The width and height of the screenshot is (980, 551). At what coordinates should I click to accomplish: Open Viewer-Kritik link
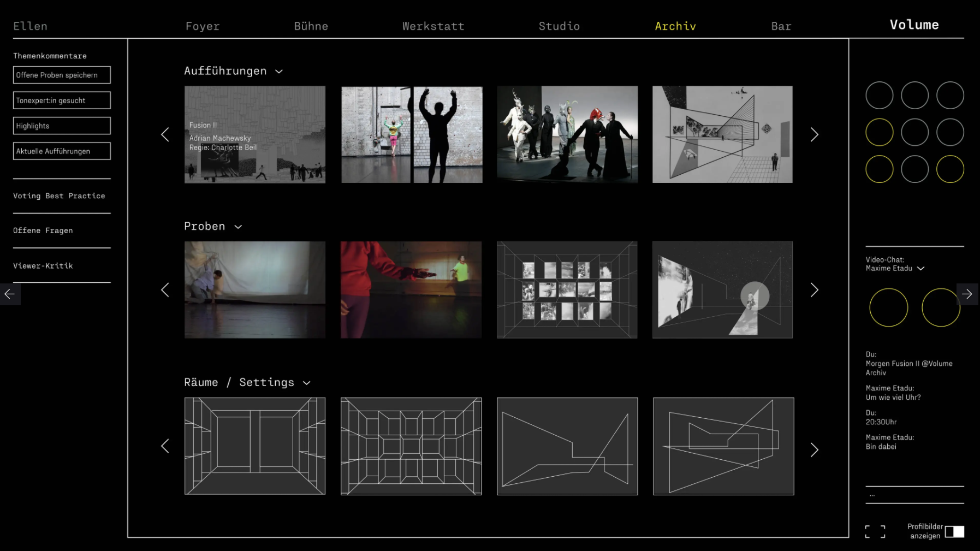tap(43, 266)
